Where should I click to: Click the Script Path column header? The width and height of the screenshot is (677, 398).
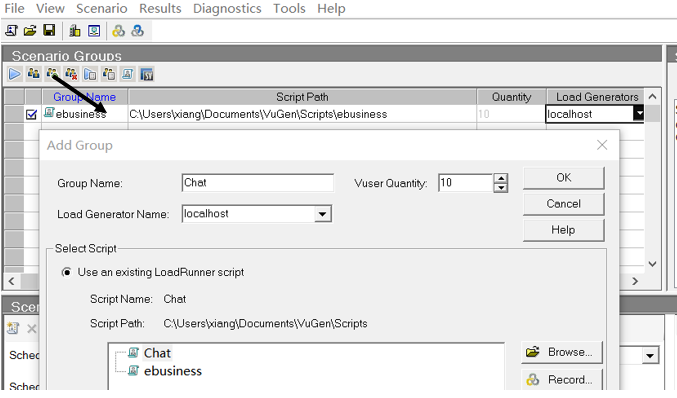[302, 97]
